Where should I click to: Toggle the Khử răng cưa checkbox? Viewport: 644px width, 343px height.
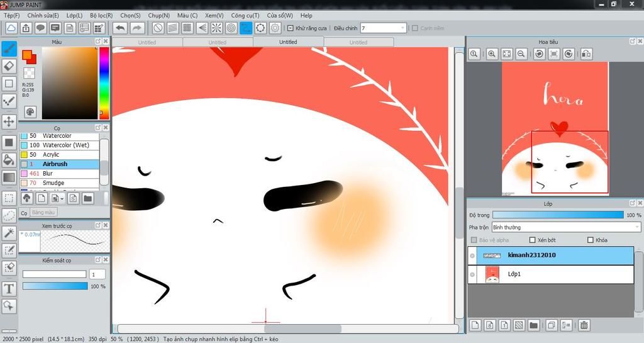(x=291, y=28)
